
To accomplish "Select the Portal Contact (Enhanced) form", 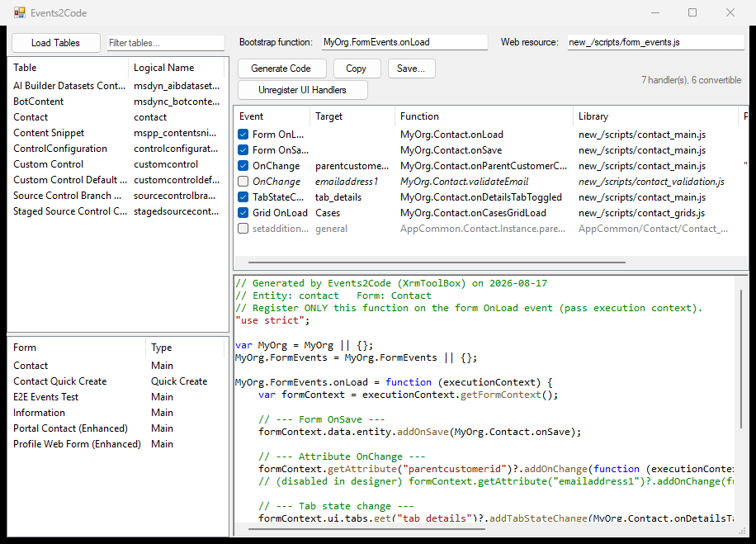I will [117, 428].
